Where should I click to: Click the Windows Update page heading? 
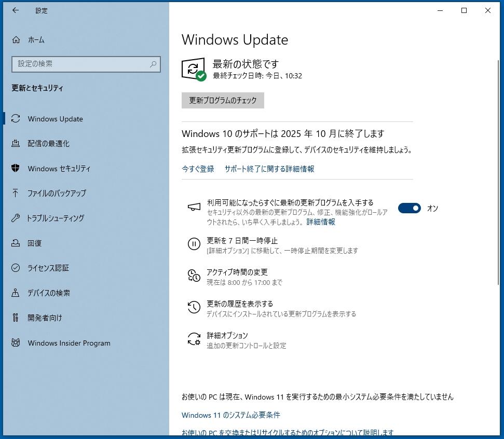235,40
